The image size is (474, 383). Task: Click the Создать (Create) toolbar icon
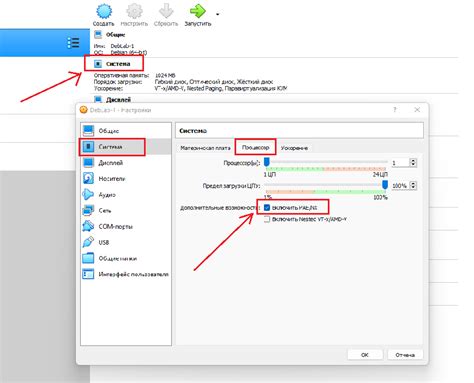coord(104,11)
